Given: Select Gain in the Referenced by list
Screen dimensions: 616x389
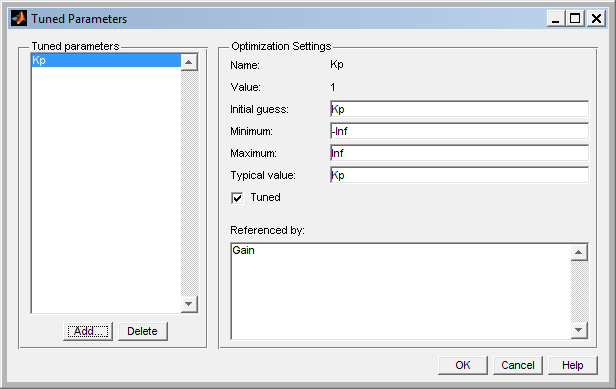Looking at the screenshot, I should coord(244,250).
